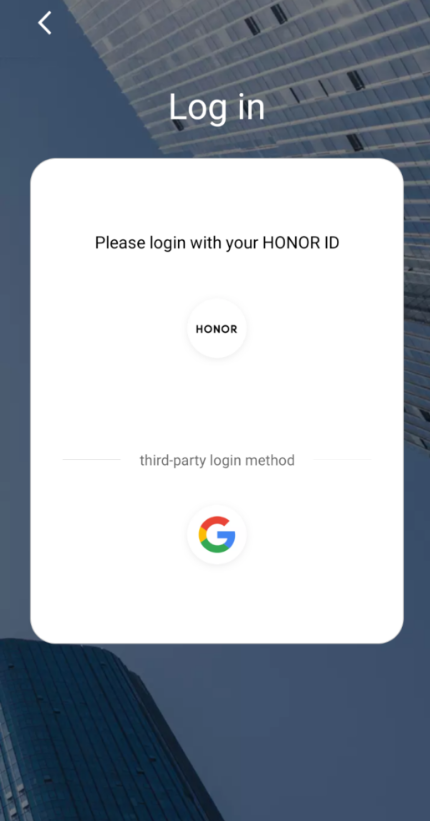Select the "Please login with your HONOR ID" text
This screenshot has height=821, width=430.
217,243
